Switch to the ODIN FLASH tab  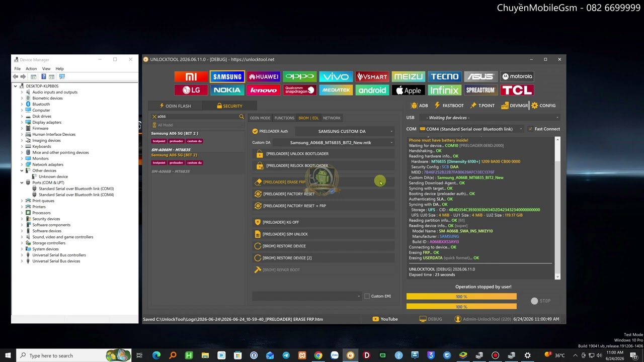pos(175,106)
